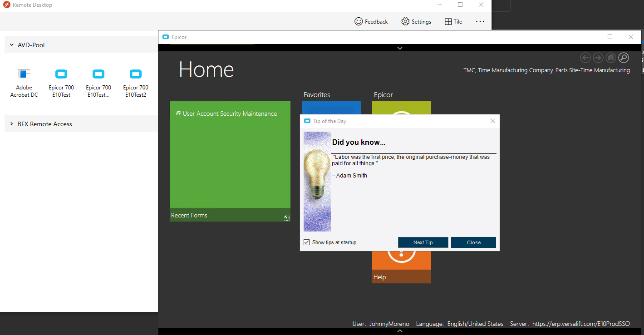The image size is (644, 335).
Task: Open the blue Favorites tile
Action: [x=331, y=108]
